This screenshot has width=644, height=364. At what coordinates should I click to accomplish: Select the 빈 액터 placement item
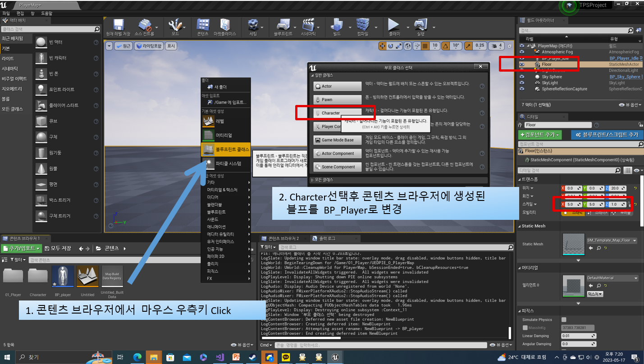67,42
